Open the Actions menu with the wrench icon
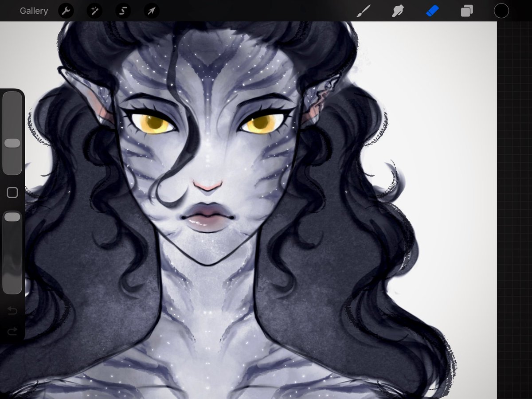 click(x=66, y=10)
